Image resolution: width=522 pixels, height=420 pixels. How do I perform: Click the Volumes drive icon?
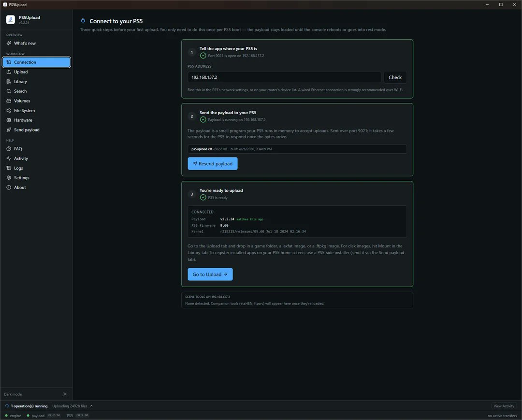point(9,101)
